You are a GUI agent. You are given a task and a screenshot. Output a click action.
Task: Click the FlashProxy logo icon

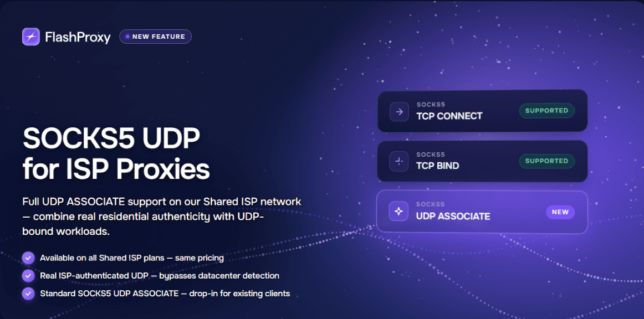[x=31, y=37]
